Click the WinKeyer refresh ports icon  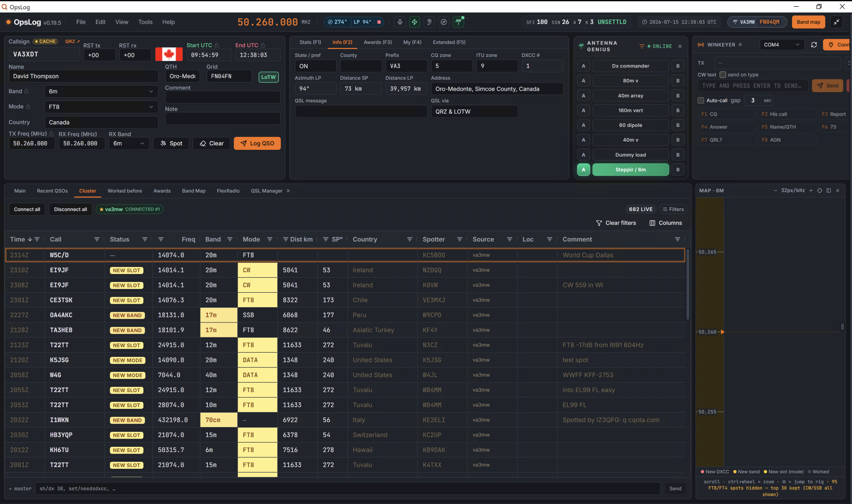click(x=814, y=45)
